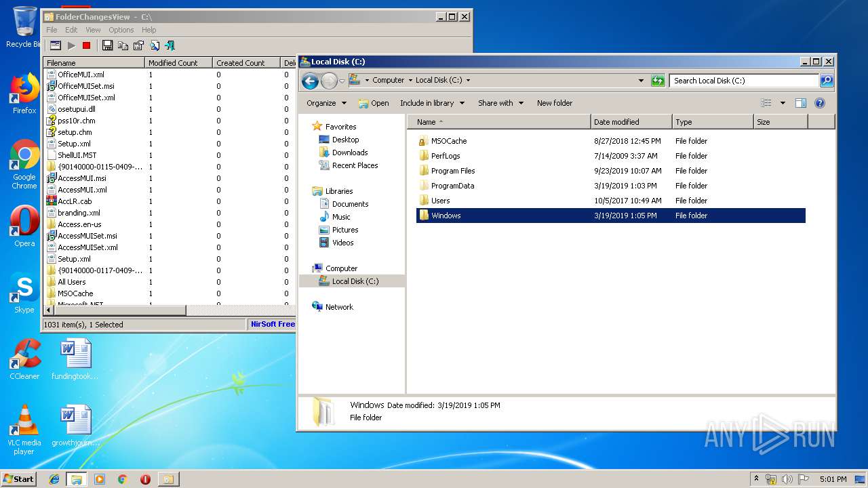Sort by the Created Count column header
The width and height of the screenshot is (868, 488).
pyautogui.click(x=247, y=62)
